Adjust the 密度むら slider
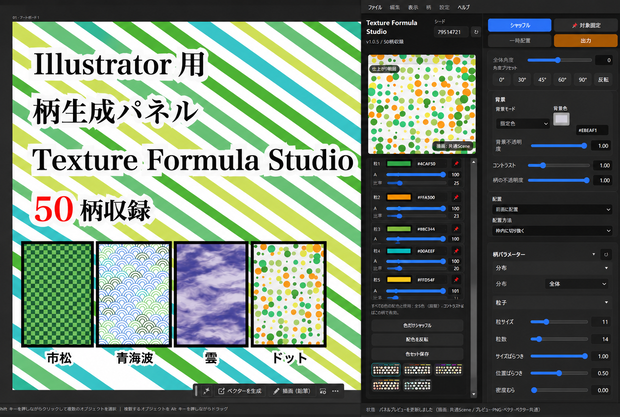The height and width of the screenshot is (417, 620). click(x=559, y=390)
